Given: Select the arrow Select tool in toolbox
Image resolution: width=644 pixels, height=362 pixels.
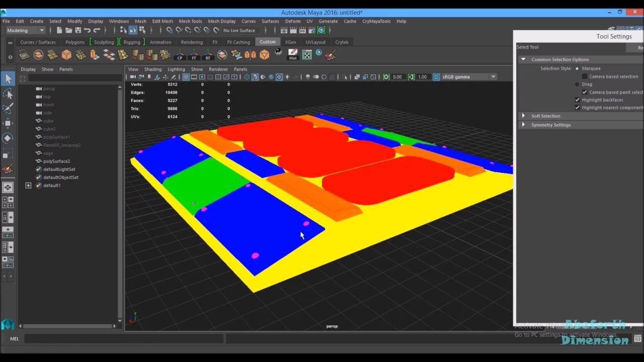Looking at the screenshot, I should coord(8,78).
